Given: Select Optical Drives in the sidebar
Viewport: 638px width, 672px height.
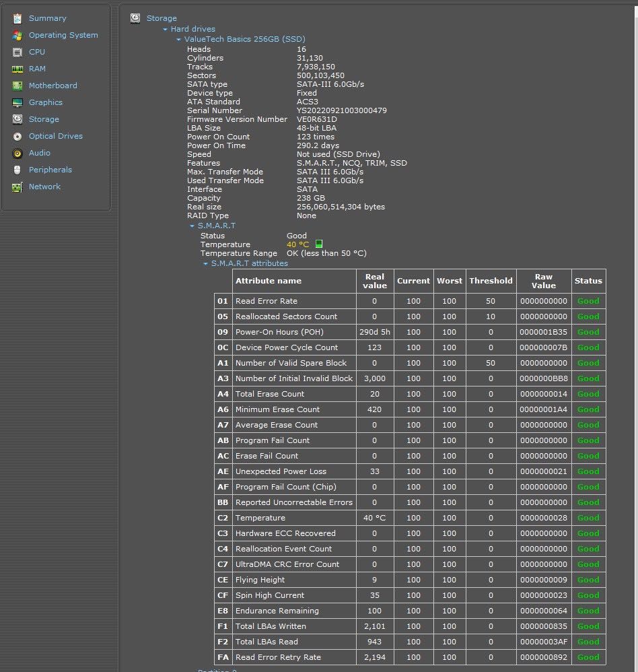Looking at the screenshot, I should (56, 136).
